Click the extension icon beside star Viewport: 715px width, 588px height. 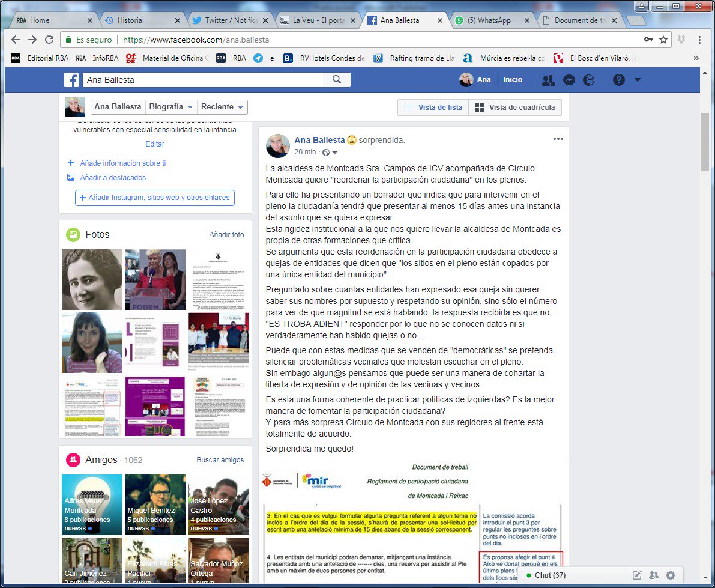(681, 40)
